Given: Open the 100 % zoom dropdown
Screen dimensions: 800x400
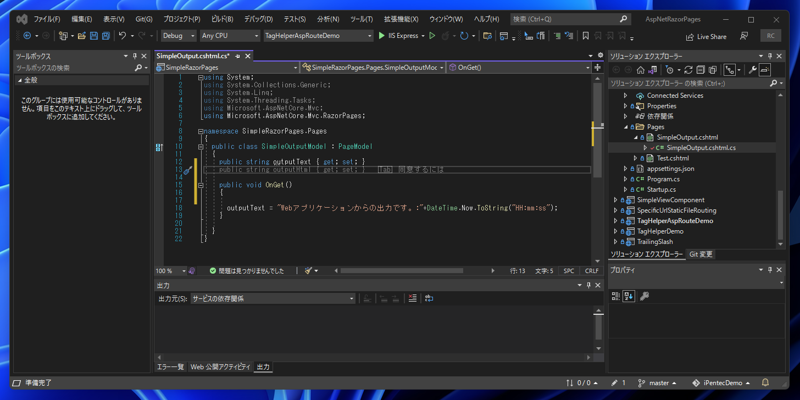Looking at the screenshot, I should point(170,271).
